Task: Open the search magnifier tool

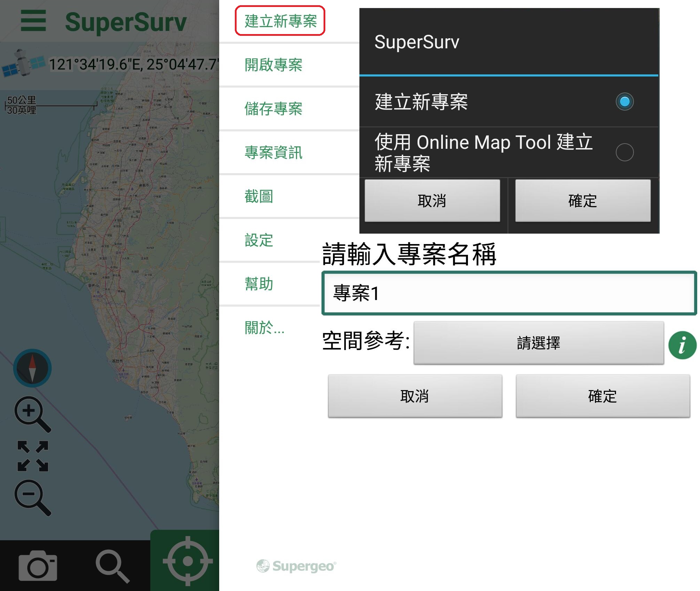Action: [112, 566]
